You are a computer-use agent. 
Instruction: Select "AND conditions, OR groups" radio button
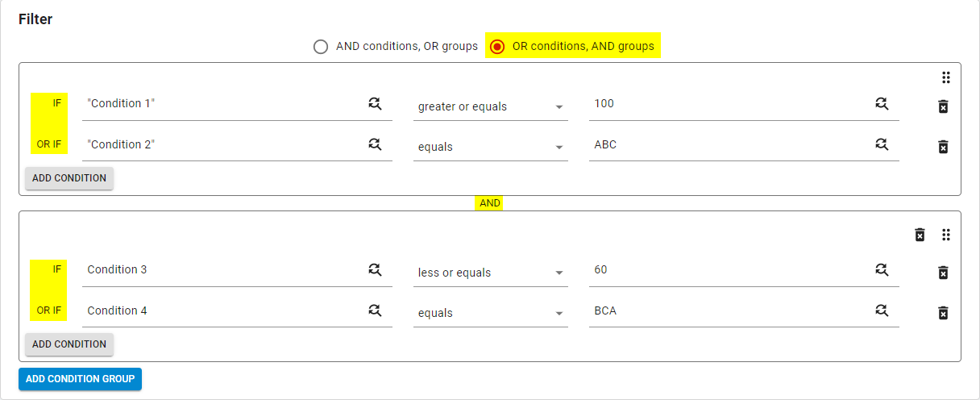321,47
